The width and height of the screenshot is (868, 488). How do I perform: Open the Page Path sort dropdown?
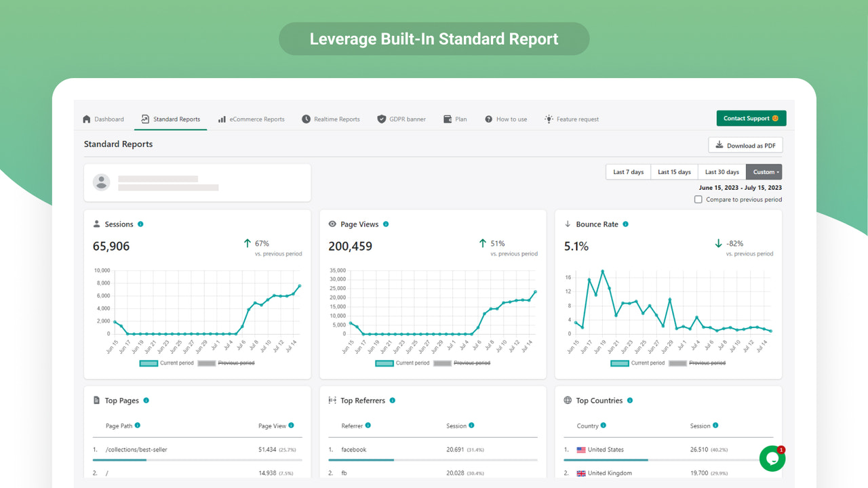click(x=139, y=426)
